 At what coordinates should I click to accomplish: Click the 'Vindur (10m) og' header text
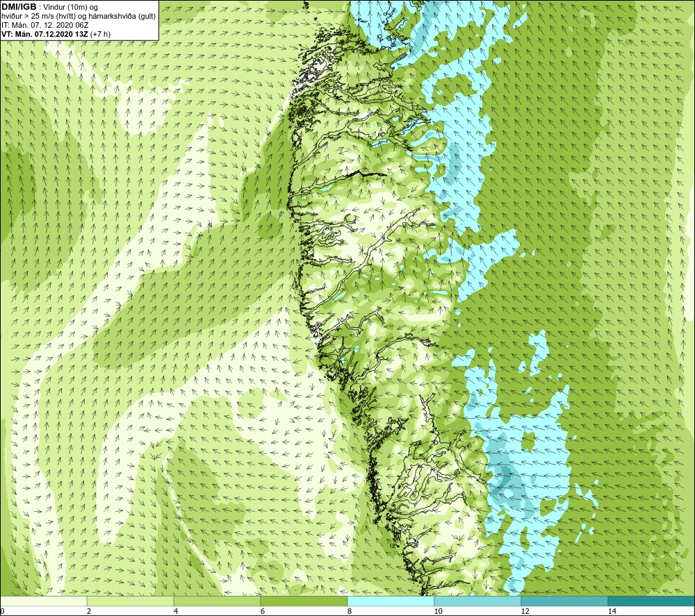70,7
